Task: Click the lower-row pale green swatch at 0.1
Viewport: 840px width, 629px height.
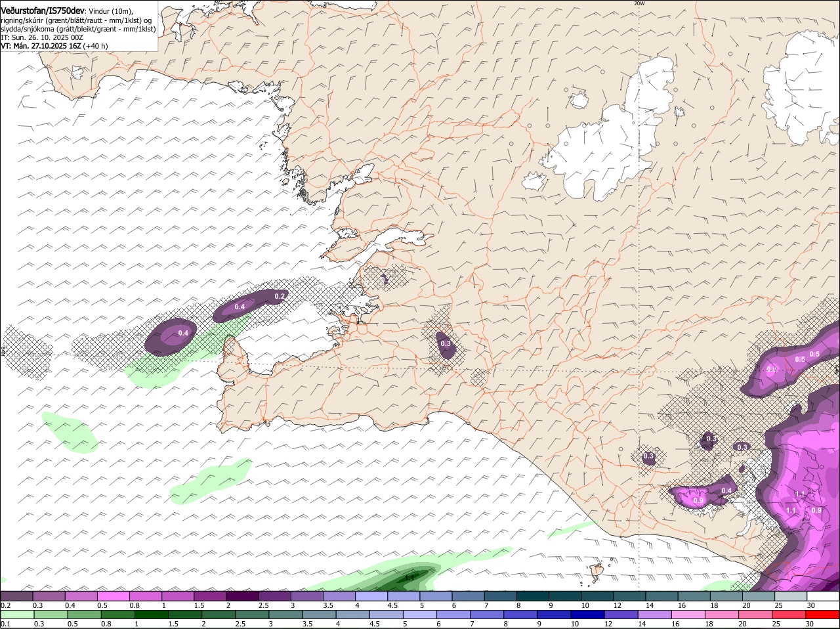Action: [x=16, y=615]
